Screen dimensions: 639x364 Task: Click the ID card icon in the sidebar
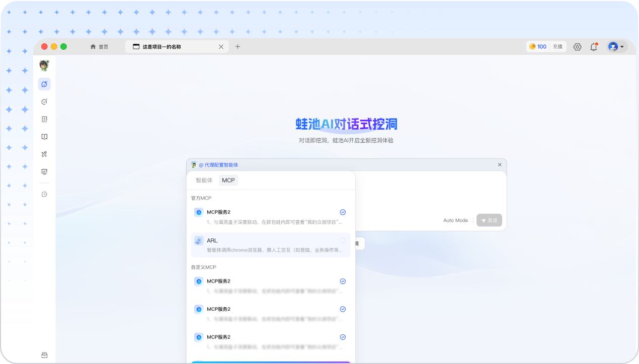tap(44, 119)
